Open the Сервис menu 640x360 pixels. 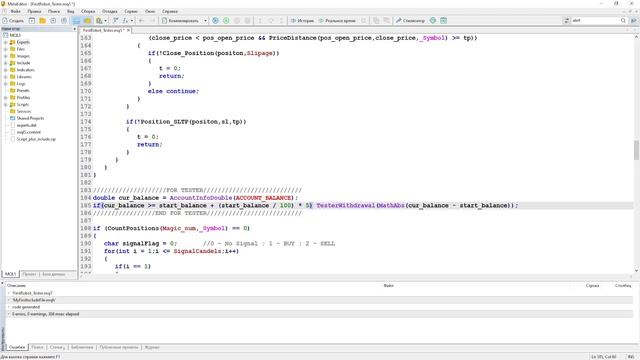(131, 11)
